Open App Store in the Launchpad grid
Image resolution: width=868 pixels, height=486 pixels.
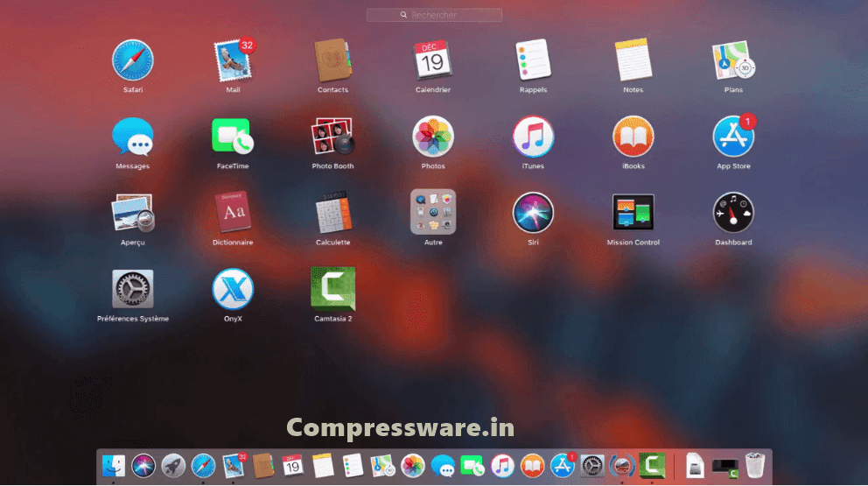point(733,137)
